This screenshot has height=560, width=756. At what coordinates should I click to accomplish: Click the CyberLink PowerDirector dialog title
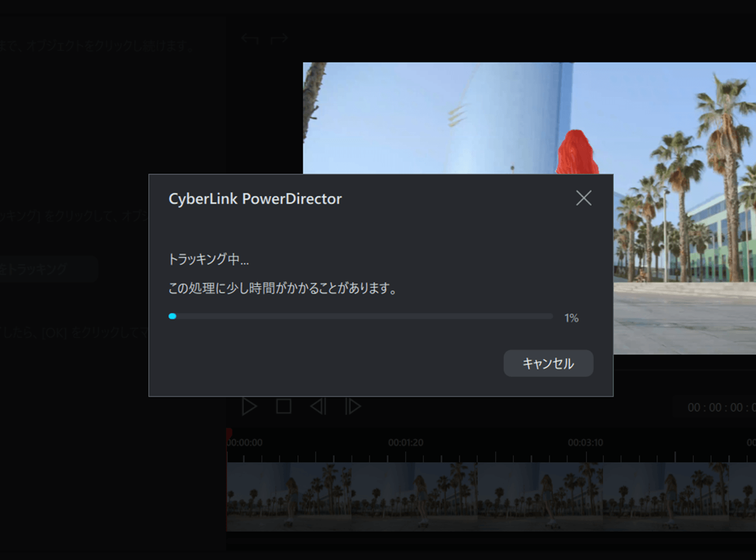255,199
